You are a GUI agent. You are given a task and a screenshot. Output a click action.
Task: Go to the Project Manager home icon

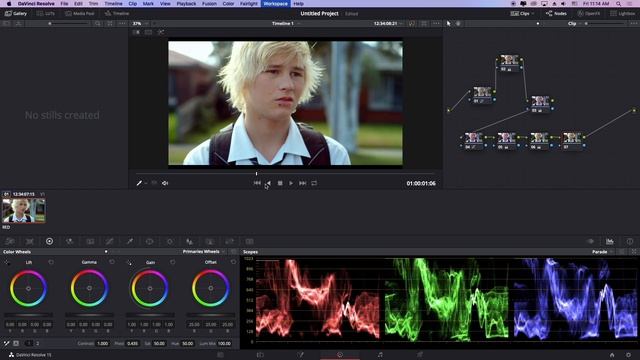(x=612, y=355)
